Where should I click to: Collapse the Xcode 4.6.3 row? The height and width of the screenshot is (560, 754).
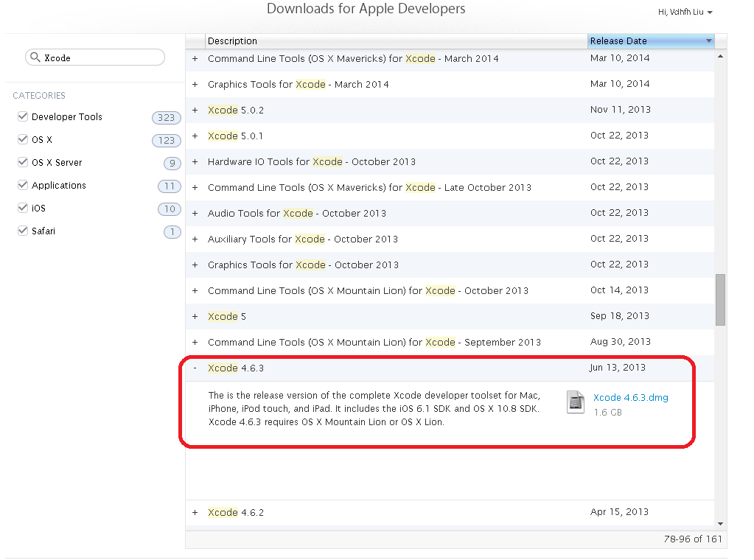[x=195, y=368]
